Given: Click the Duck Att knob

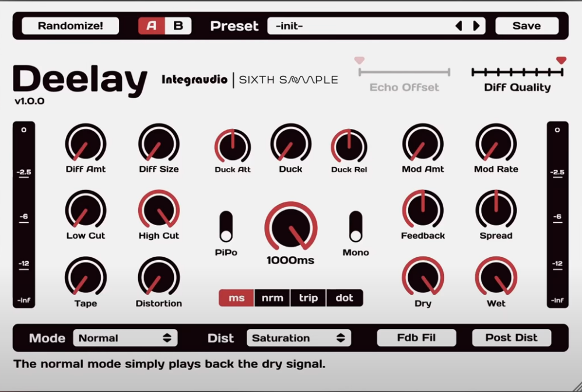Looking at the screenshot, I should tap(233, 146).
